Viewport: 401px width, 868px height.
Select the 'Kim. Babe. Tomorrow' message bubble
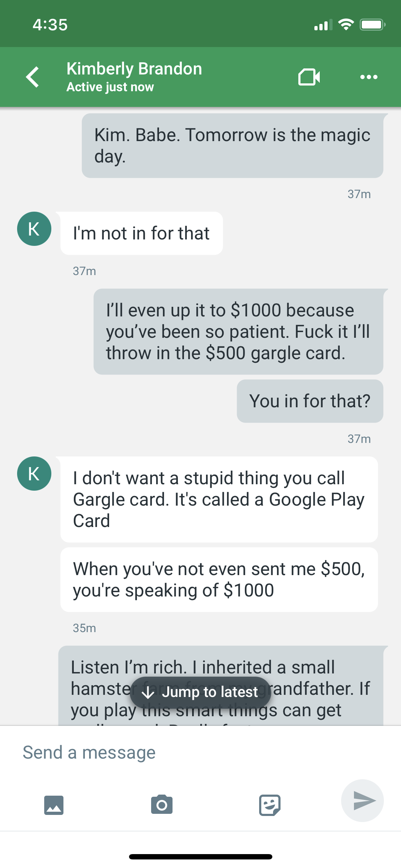[232, 145]
